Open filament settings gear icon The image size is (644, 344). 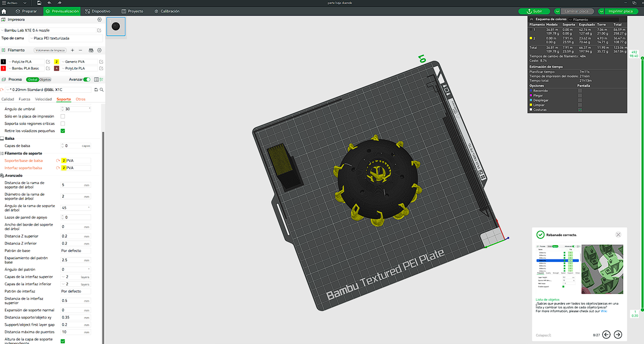tap(100, 50)
